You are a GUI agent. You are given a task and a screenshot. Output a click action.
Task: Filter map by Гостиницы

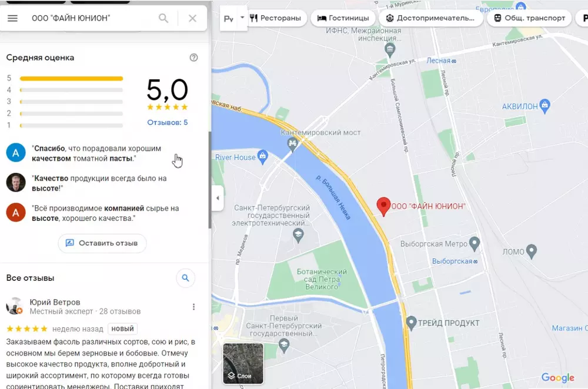click(x=343, y=18)
